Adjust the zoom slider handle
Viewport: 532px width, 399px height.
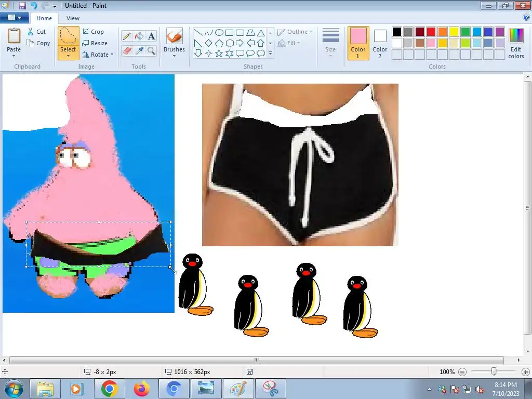point(494,372)
